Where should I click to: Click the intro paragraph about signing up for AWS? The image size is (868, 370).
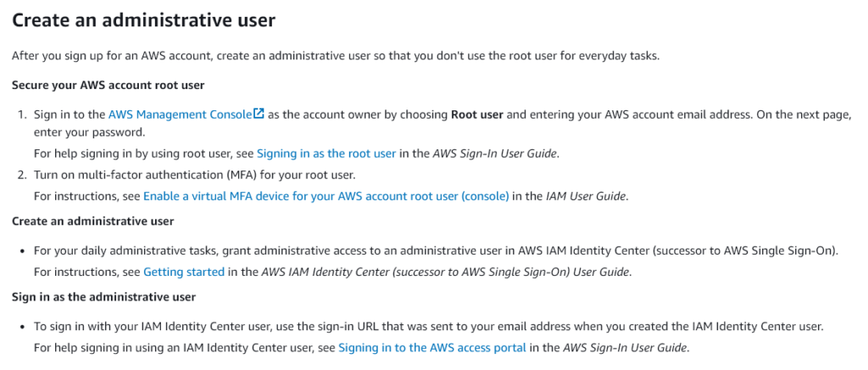tap(335, 56)
